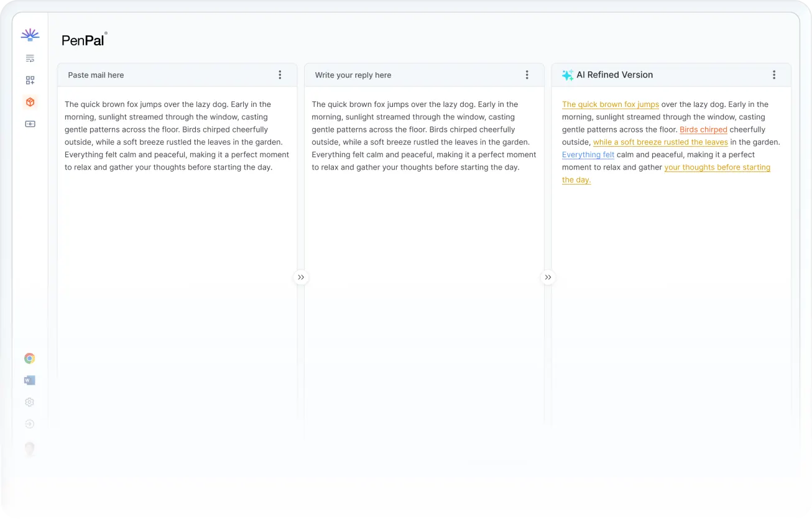The height and width of the screenshot is (519, 812).
Task: Click the red underlined "Birds chirped" suggestion
Action: 703,129
